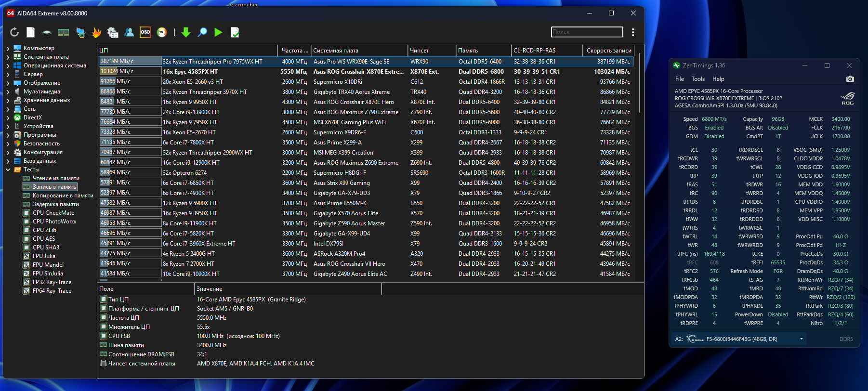The height and width of the screenshot is (391, 868).
Task: Expand the Хранение данных node
Action: click(x=8, y=100)
